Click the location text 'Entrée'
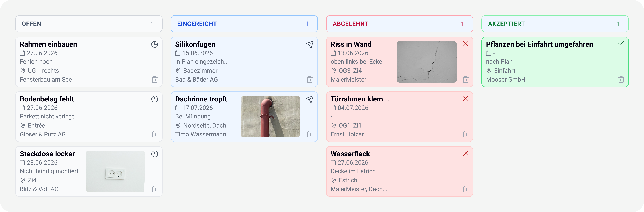Screen dimensions: 644x212 coord(37,126)
